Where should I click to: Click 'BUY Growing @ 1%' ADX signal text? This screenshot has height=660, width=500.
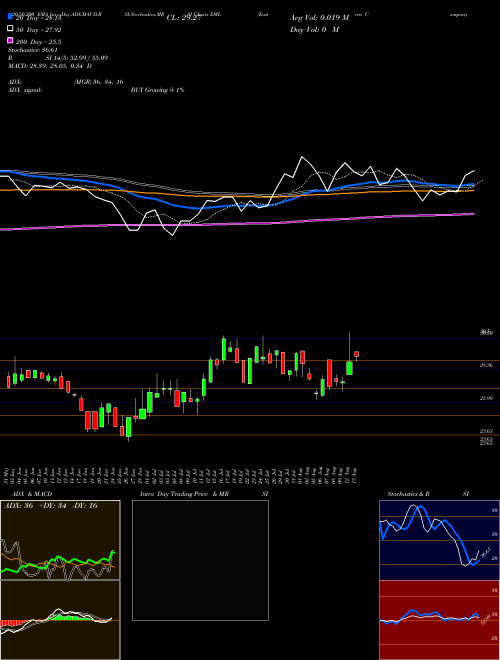(157, 90)
